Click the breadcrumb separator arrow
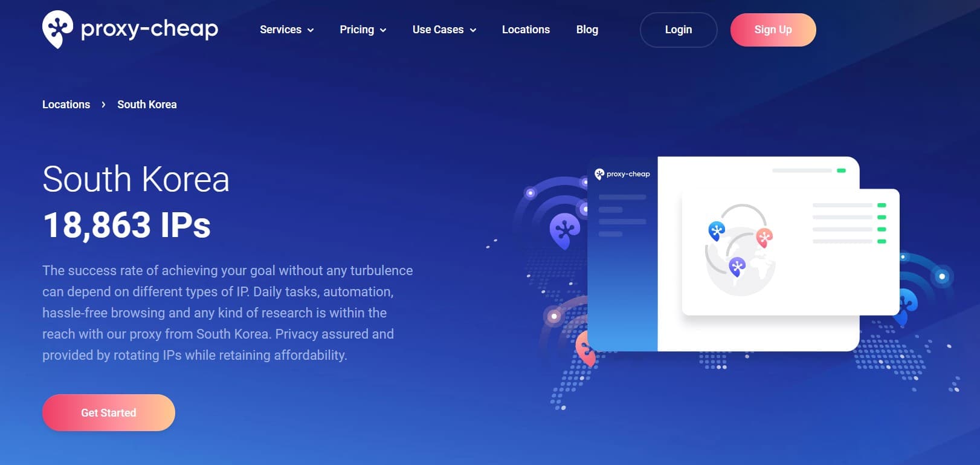Image resolution: width=980 pixels, height=465 pixels. pos(103,105)
